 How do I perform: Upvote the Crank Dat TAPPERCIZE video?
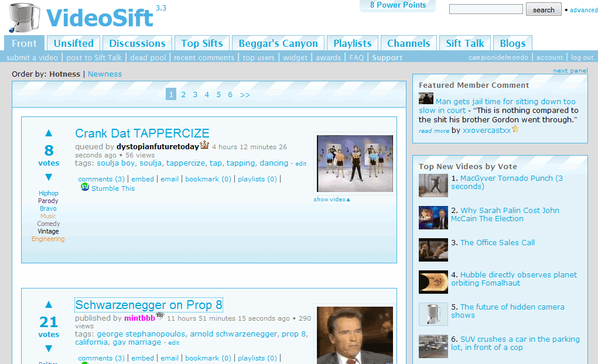point(49,133)
